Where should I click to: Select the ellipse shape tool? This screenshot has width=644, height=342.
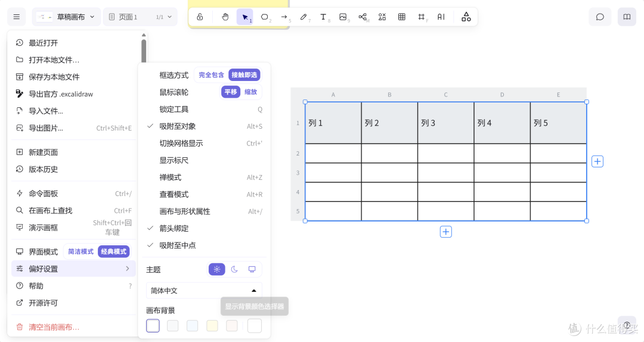265,17
